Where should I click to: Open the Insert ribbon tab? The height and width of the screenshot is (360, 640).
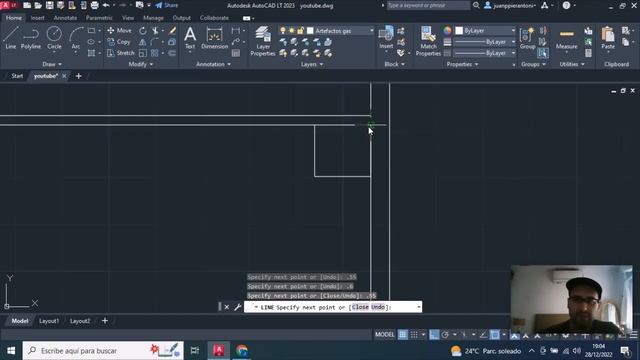pyautogui.click(x=38, y=18)
